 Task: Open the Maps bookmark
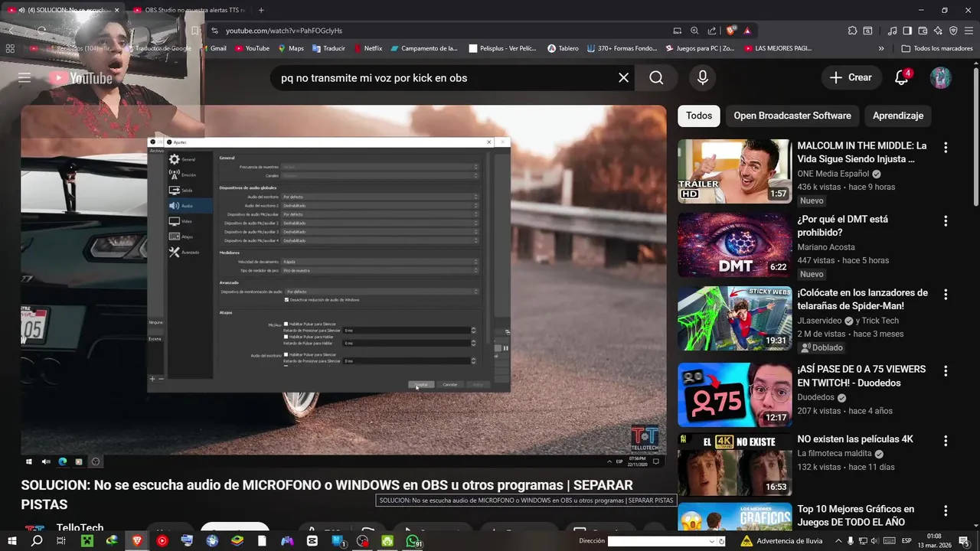[x=291, y=48]
